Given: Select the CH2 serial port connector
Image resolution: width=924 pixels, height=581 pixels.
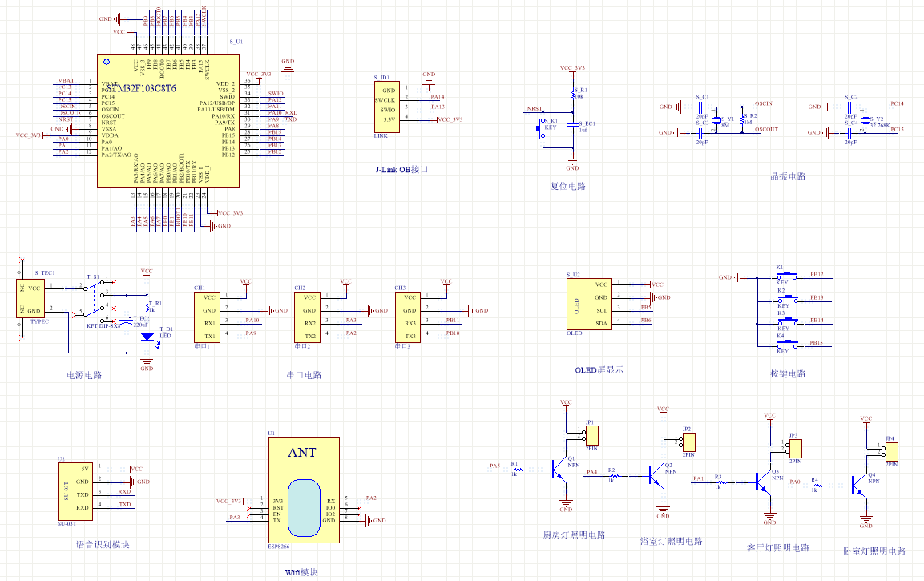Looking at the screenshot, I should coord(307,317).
